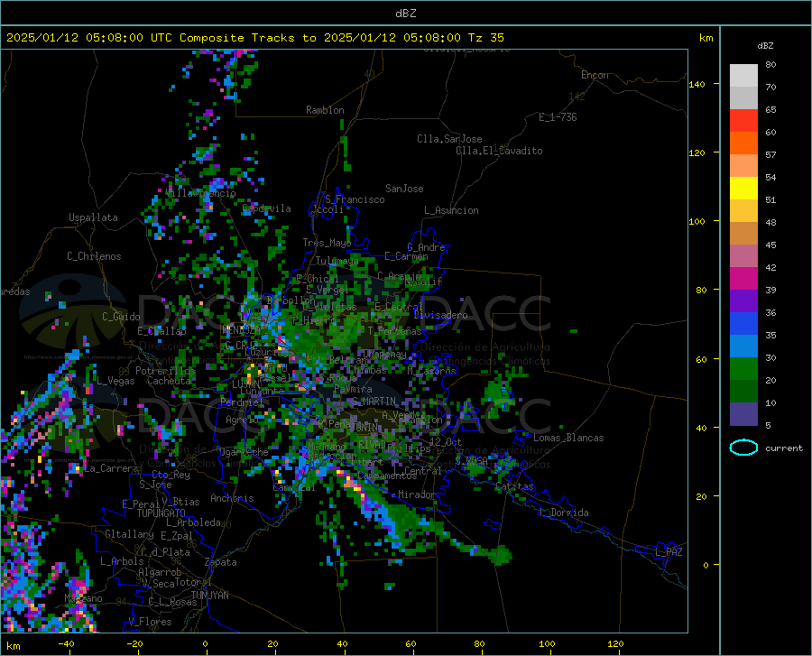Click the 'Ugarteche' map label
The width and height of the screenshot is (812, 656).
244,452
